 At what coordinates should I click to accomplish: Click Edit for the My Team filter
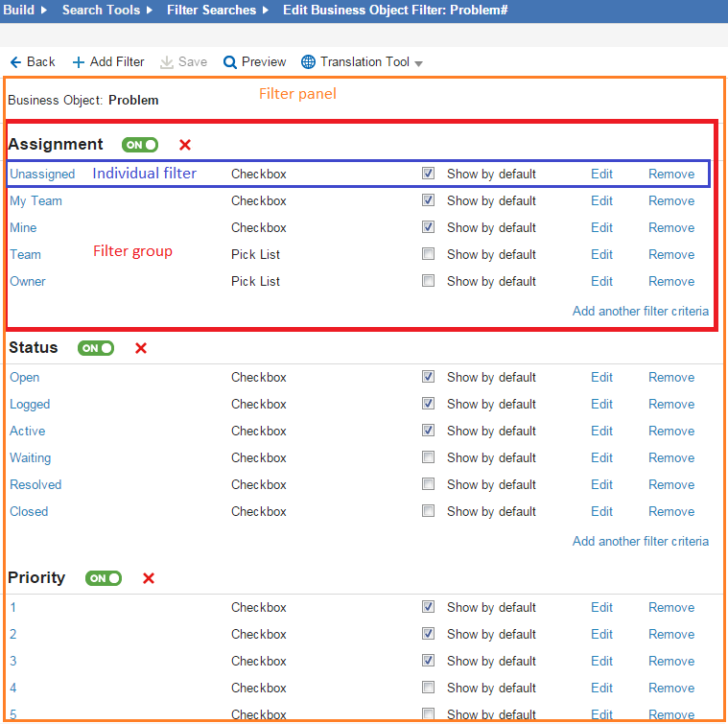tap(601, 200)
